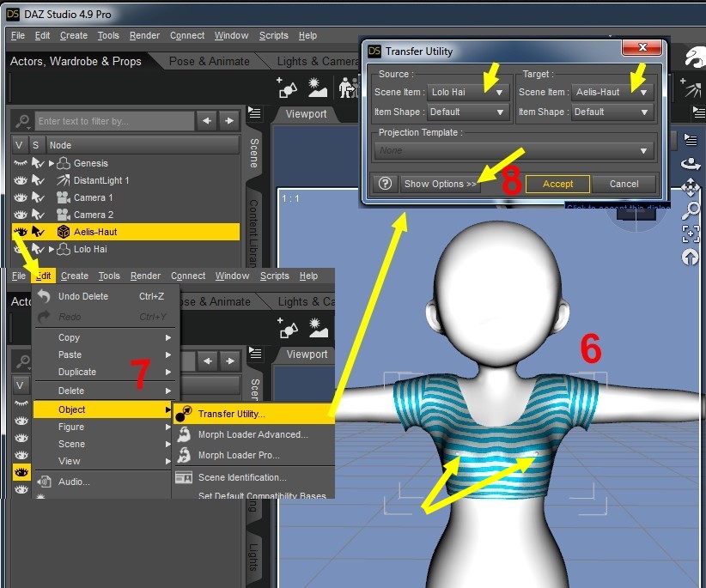Click the DistantLight 1 light node icon
The width and height of the screenshot is (706, 588).
coord(63,180)
